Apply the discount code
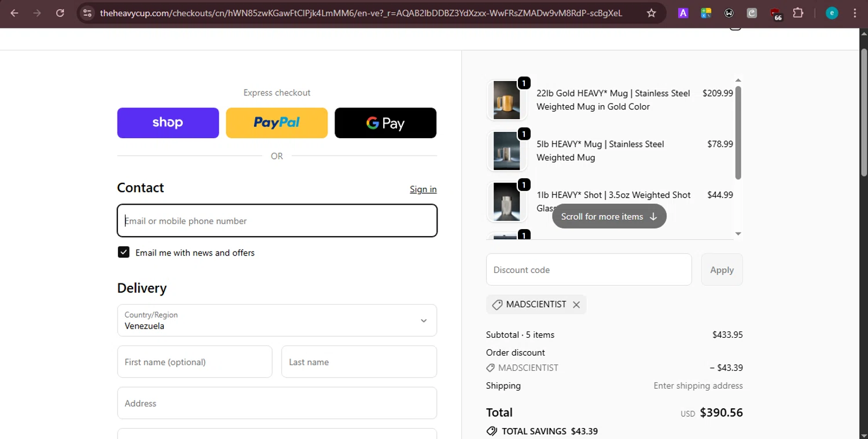 pyautogui.click(x=722, y=270)
